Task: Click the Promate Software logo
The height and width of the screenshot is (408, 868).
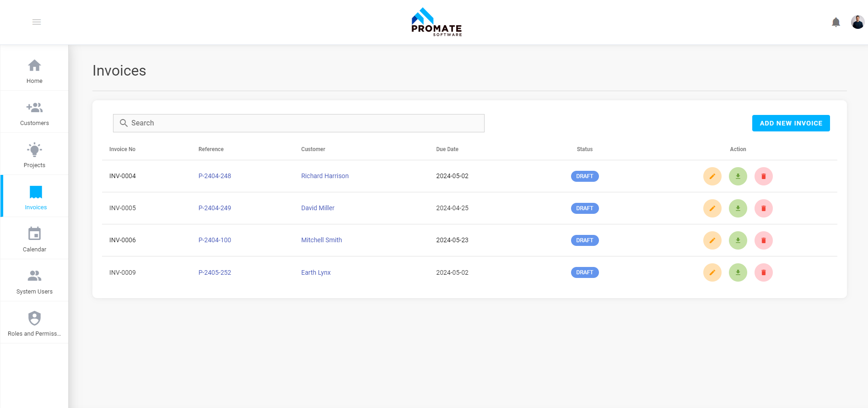Action: point(436,22)
